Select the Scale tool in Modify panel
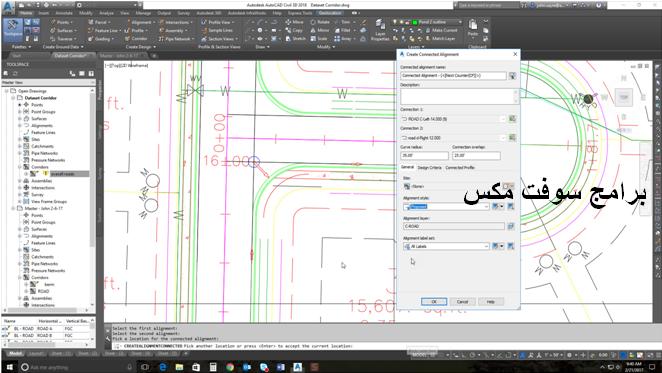The width and height of the screenshot is (662, 373). [319, 38]
